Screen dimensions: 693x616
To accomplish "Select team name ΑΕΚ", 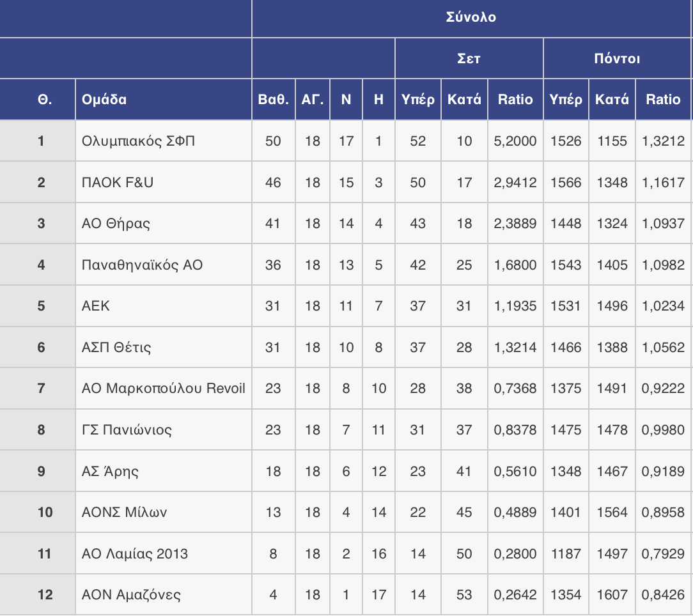I will [x=95, y=306].
